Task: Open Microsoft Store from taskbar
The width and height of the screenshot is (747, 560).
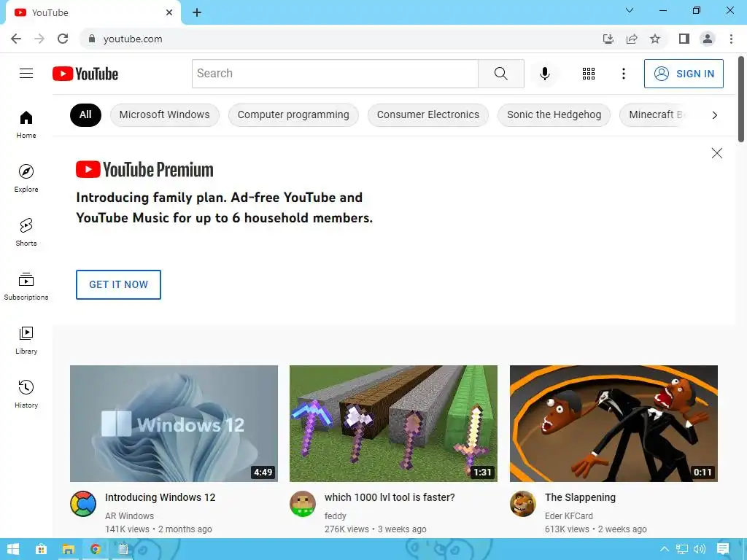Action: click(41, 549)
